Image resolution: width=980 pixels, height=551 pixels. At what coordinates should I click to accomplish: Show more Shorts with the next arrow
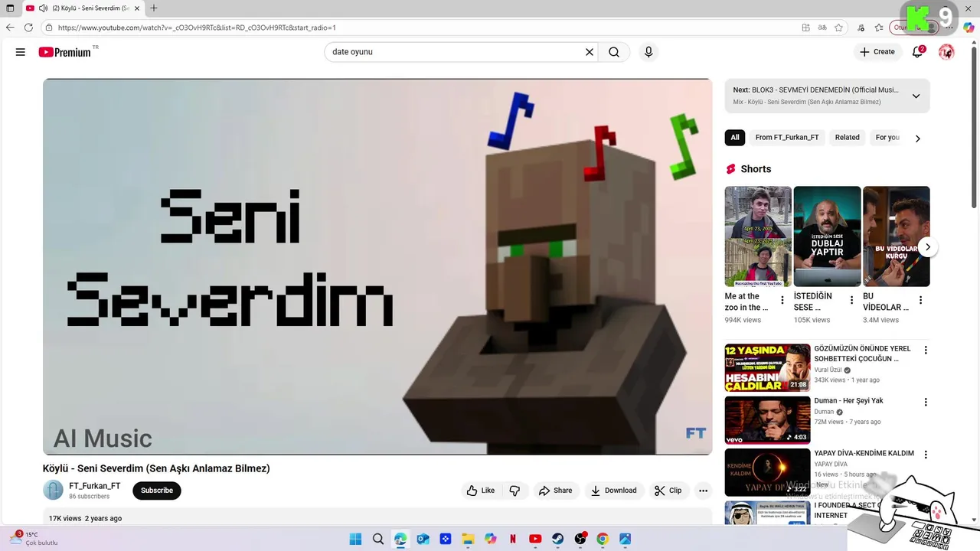pos(927,247)
